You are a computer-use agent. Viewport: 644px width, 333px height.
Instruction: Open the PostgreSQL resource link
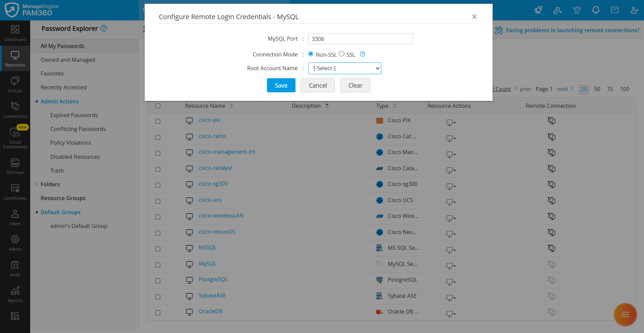point(213,279)
